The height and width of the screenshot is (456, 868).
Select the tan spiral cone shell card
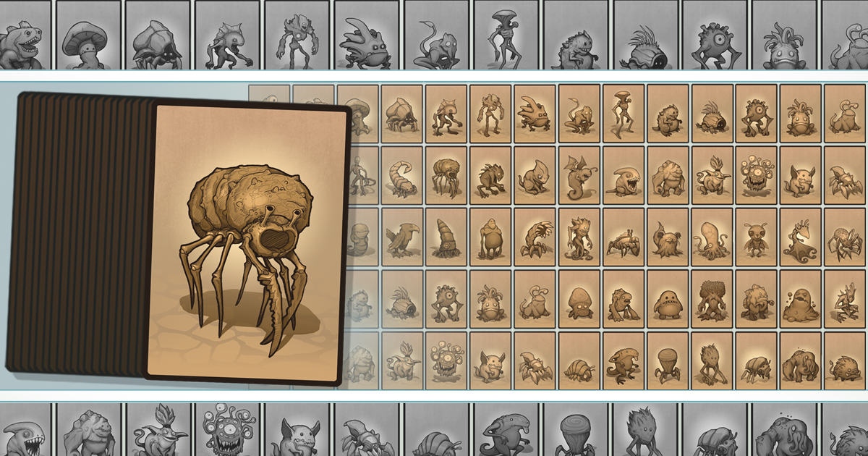(446, 237)
